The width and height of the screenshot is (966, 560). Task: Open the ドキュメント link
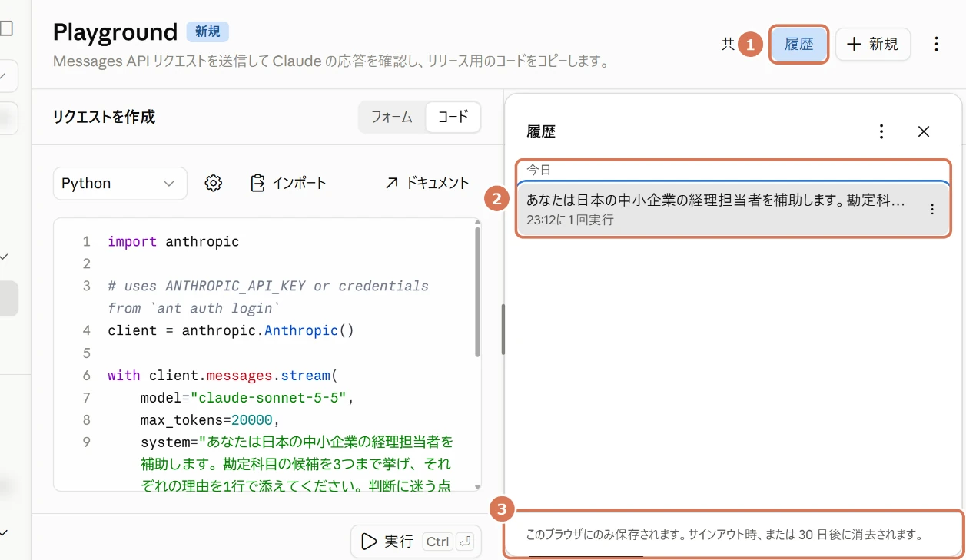click(427, 183)
